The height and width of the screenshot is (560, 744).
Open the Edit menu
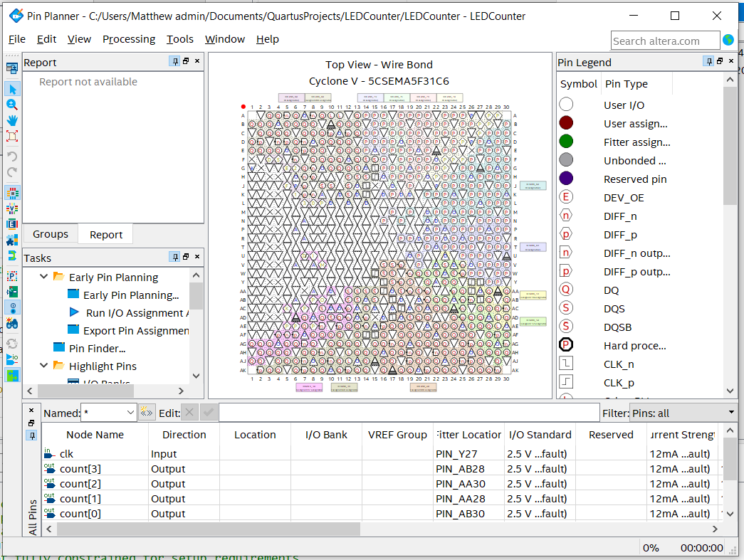[46, 39]
